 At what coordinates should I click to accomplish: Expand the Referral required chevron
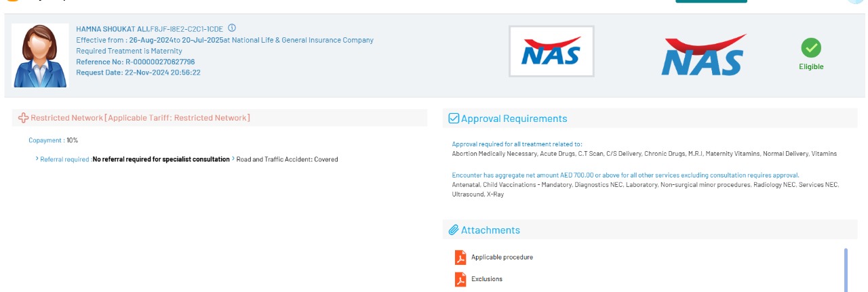(x=37, y=159)
